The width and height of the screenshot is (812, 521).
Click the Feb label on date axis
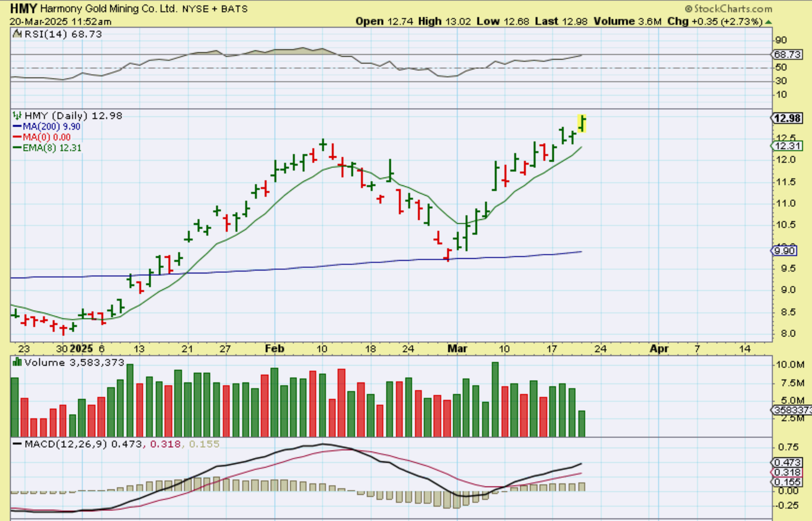[274, 349]
